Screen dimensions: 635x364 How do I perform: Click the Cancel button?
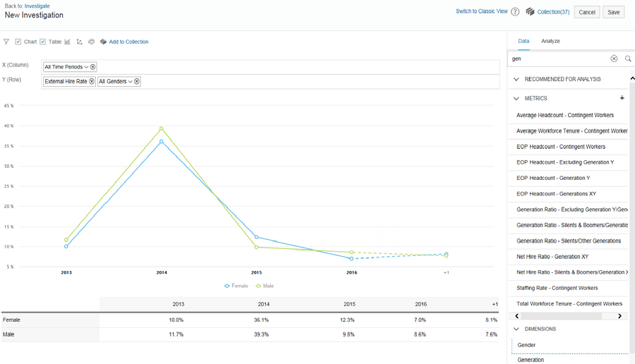(x=587, y=12)
